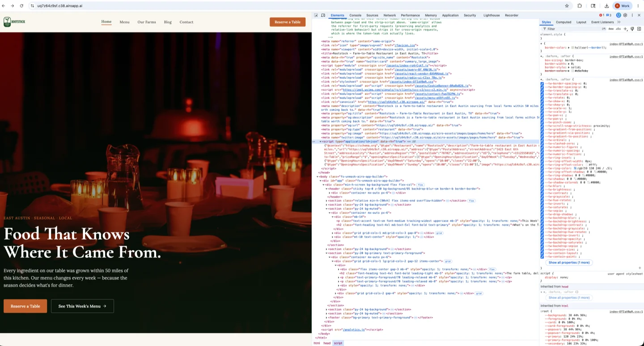This screenshot has height=346, width=644.
Task: Open the Work profile chip
Action: tap(622, 6)
